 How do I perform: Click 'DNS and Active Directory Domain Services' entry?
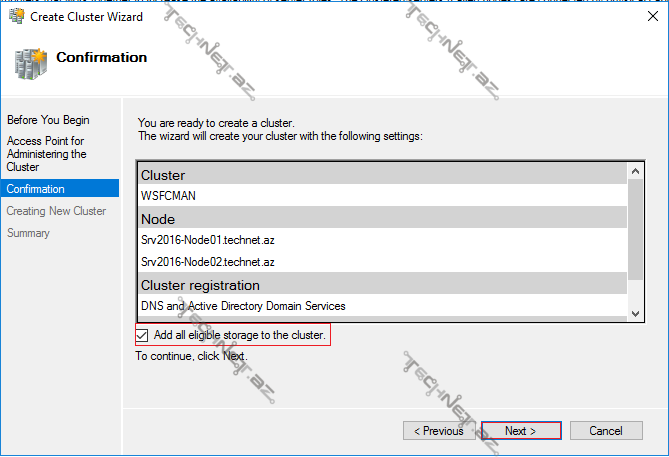coord(243,306)
